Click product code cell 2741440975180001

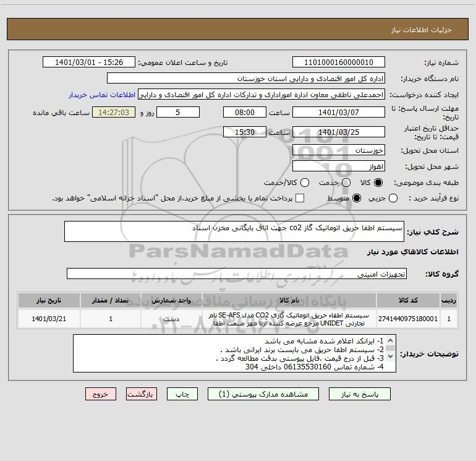coord(408,319)
